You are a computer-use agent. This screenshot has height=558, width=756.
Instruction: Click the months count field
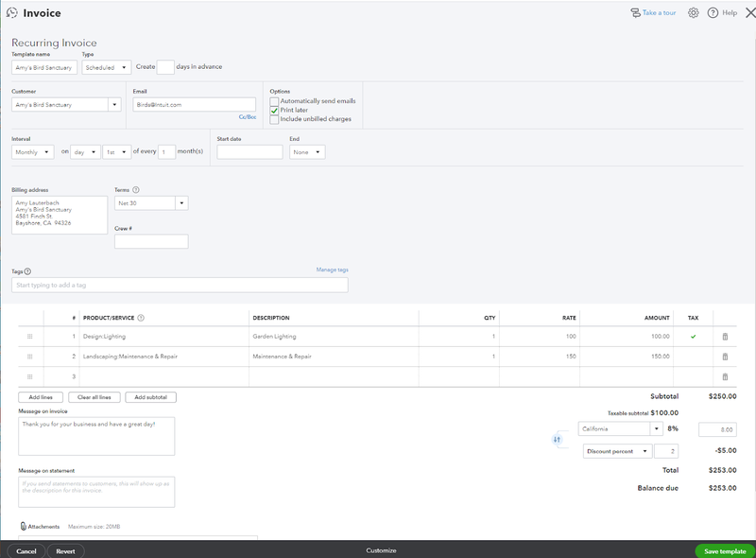[167, 152]
